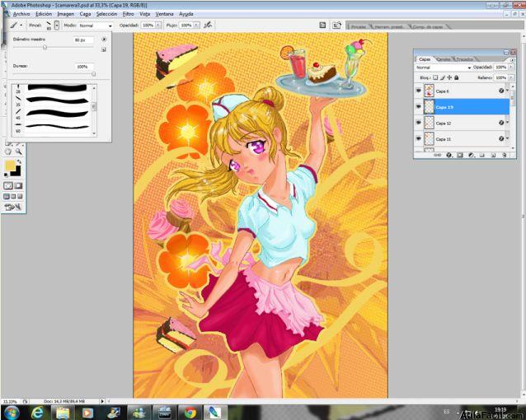Open the Selección menu
This screenshot has width=526, height=420.
tap(106, 14)
